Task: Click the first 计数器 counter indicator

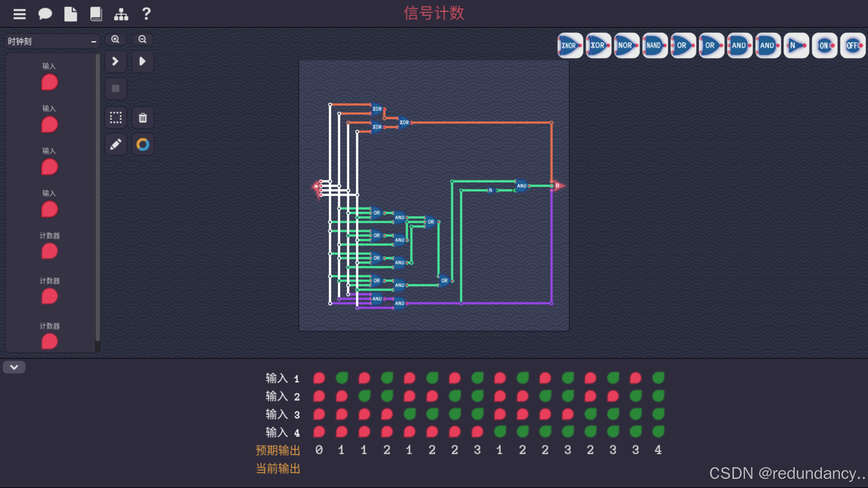Action: point(49,252)
